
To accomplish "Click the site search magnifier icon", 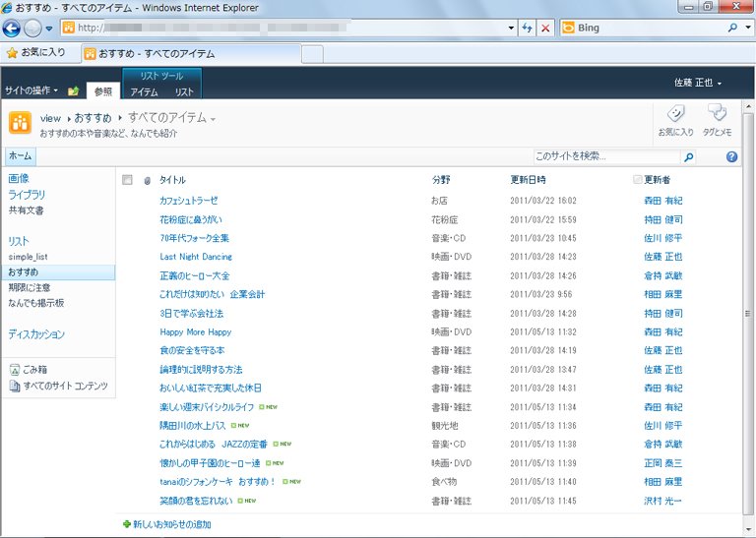I will pos(688,157).
